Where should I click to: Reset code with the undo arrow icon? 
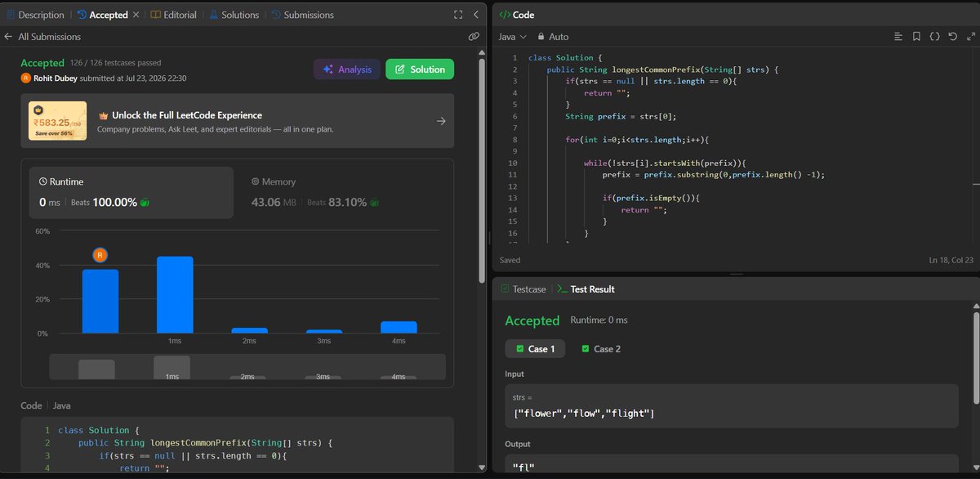952,37
